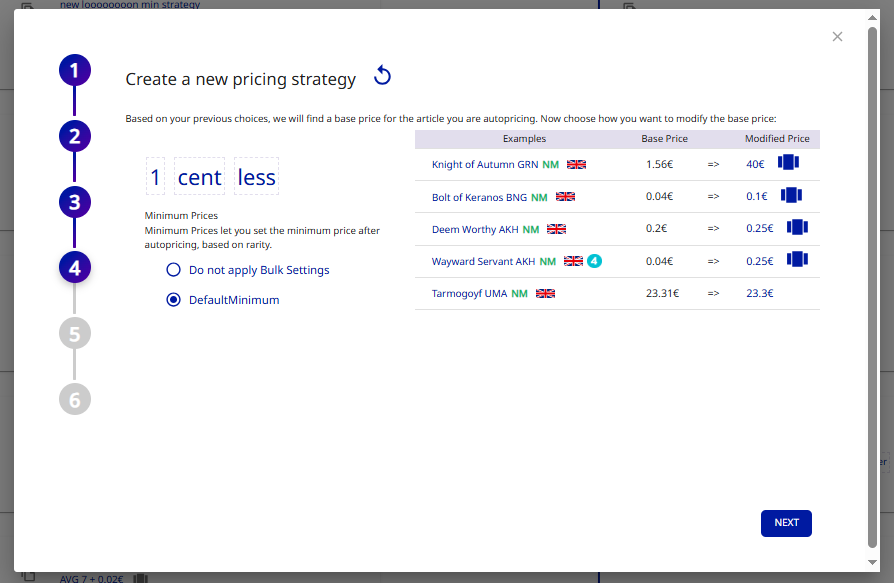
Task: Click the UK flag next to Deem Worthy
Action: [x=556, y=229]
